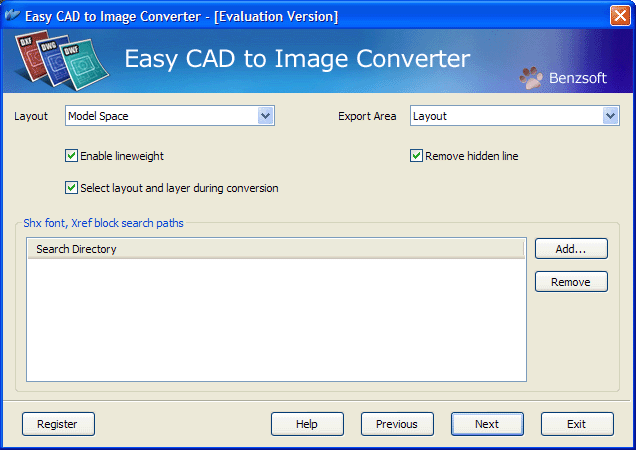
Task: Close the converter window
Action: pyautogui.click(x=620, y=16)
